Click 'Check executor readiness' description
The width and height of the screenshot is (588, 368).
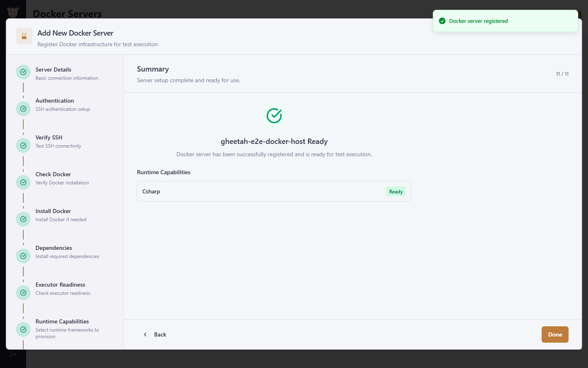pyautogui.click(x=63, y=293)
